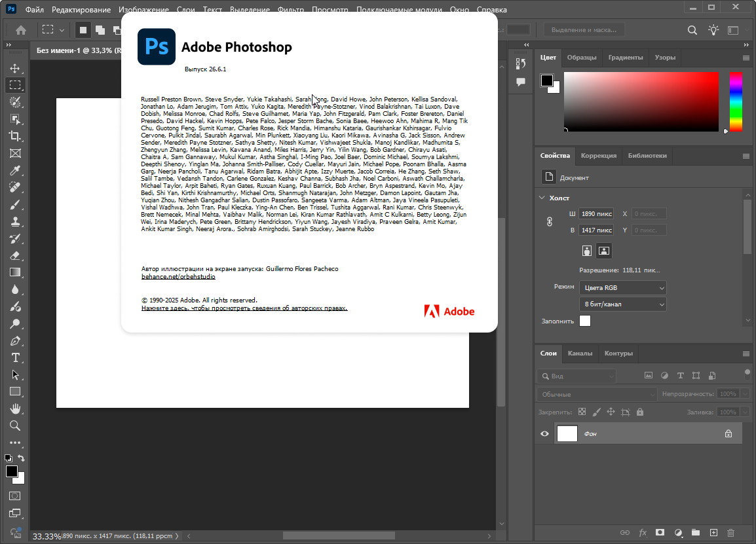This screenshot has height=544, width=756.
Task: Open the Вид layer filter dropdown
Action: click(x=576, y=376)
